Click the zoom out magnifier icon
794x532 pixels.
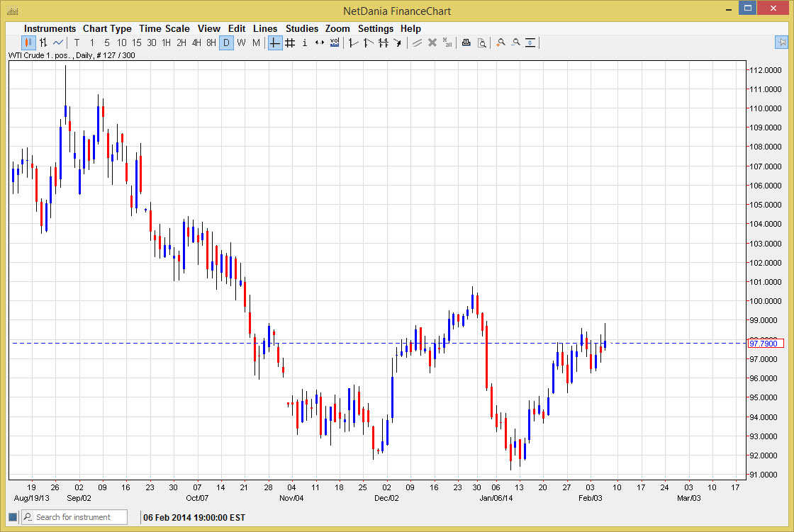click(515, 43)
